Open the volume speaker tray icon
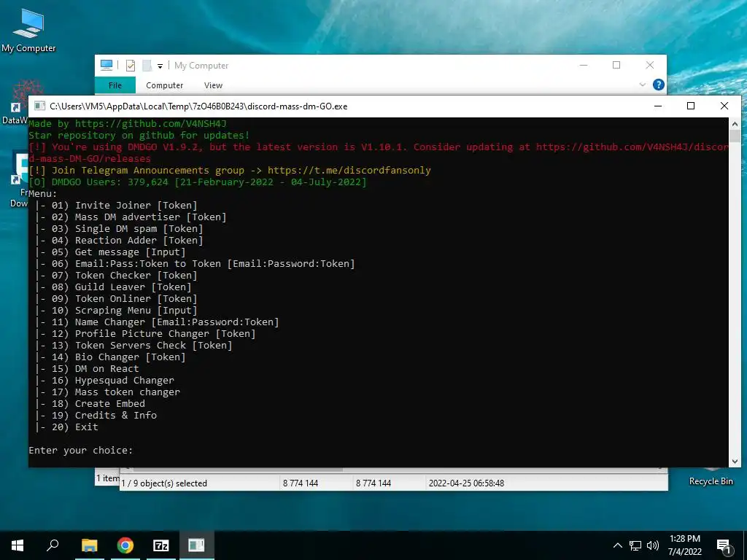The width and height of the screenshot is (747, 560). coord(653,545)
